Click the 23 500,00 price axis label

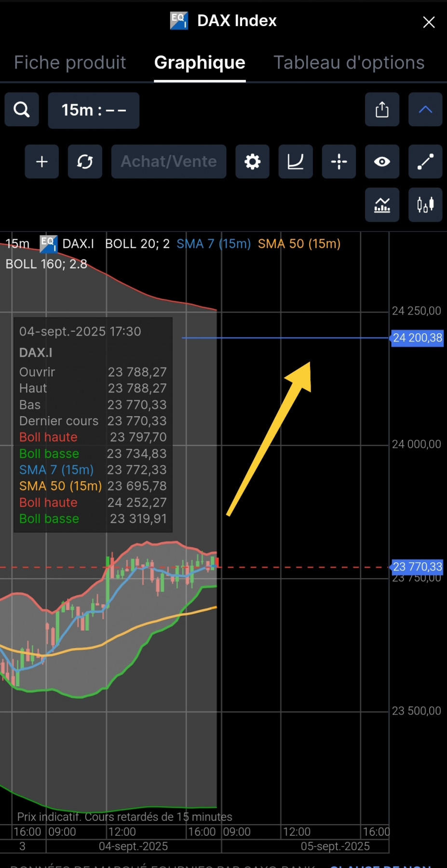(417, 711)
